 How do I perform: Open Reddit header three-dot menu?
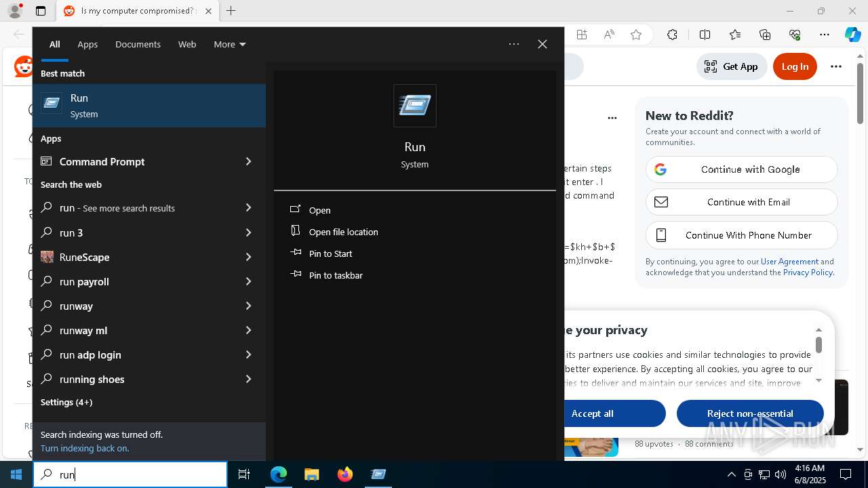(836, 66)
